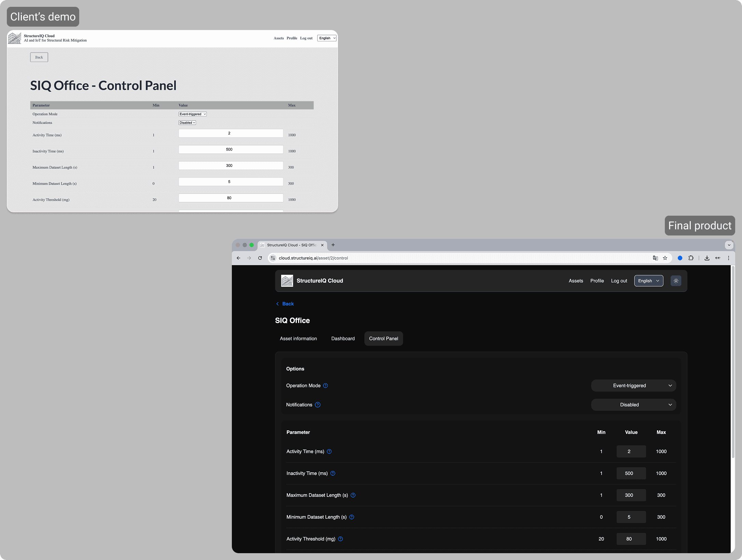Open Event-triggered Operation Mode dropdown in dark UI
The height and width of the screenshot is (560, 742).
[633, 386]
